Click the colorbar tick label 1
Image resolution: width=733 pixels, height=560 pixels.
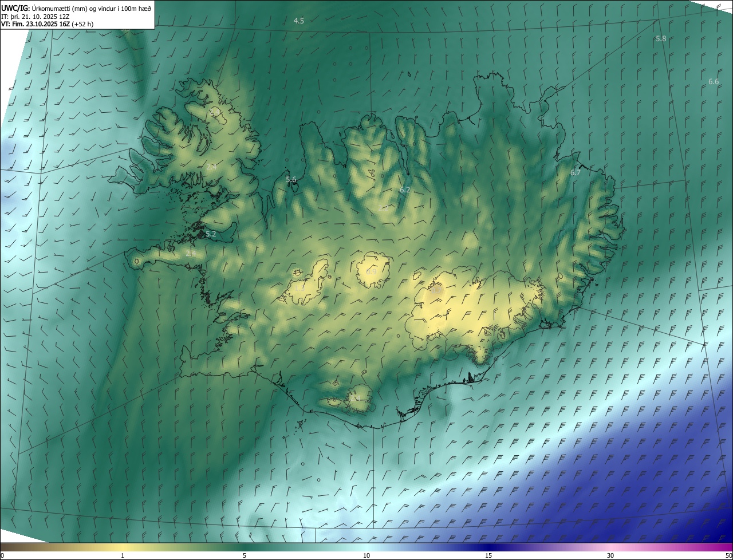(x=123, y=555)
